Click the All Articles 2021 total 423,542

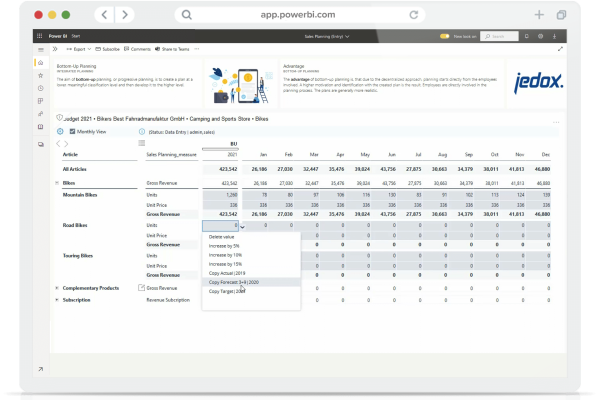(x=229, y=169)
